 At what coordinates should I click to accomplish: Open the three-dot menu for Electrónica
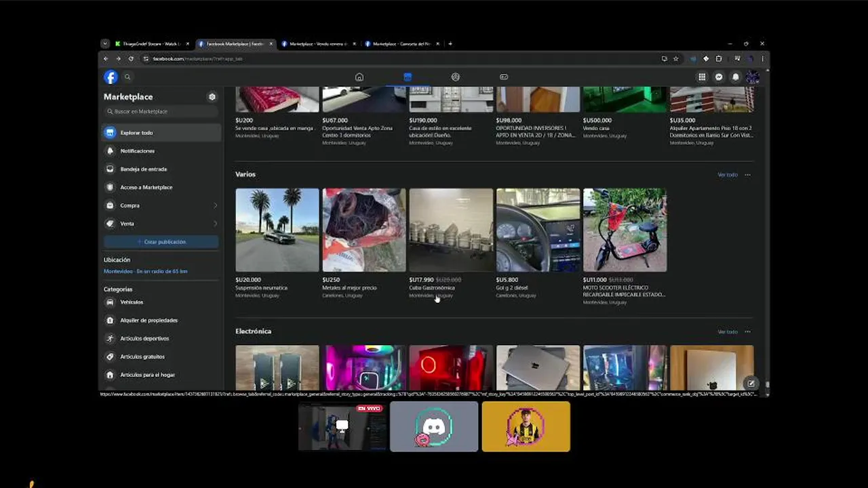pos(747,332)
